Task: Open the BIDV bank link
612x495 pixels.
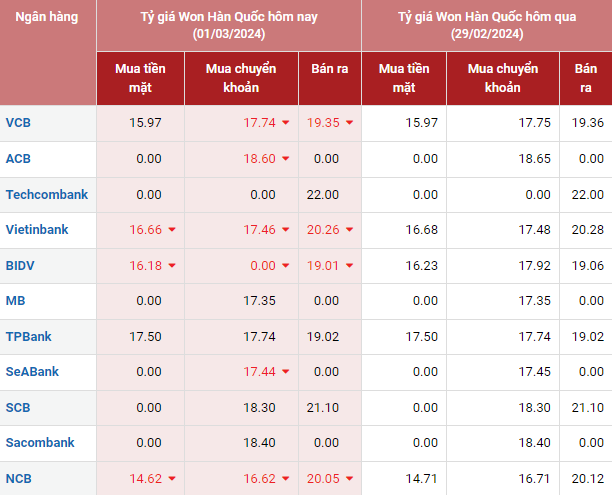Action: [x=20, y=265]
